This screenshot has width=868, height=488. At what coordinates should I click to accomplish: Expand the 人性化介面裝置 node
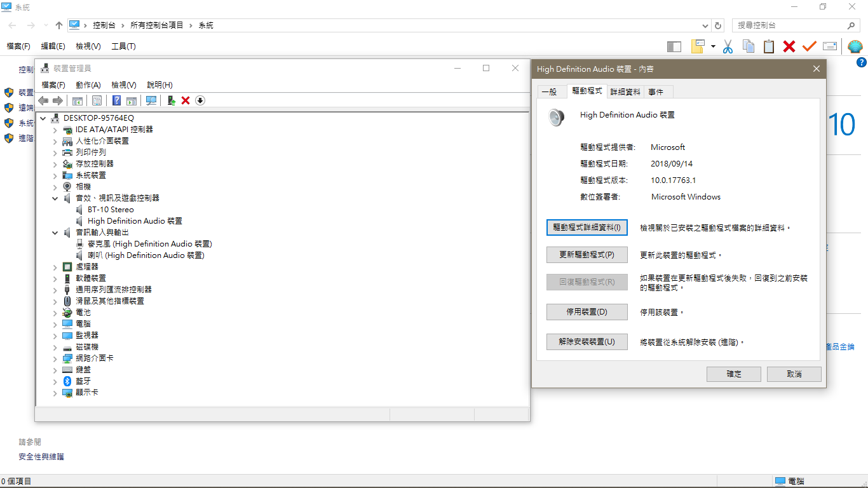(55, 141)
